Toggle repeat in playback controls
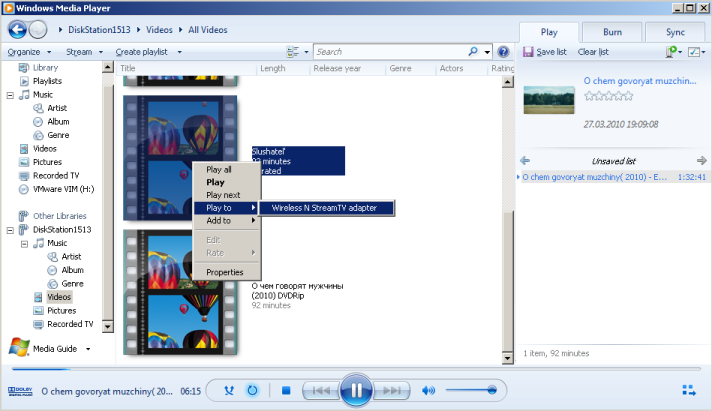The height and width of the screenshot is (411, 712). (x=252, y=390)
